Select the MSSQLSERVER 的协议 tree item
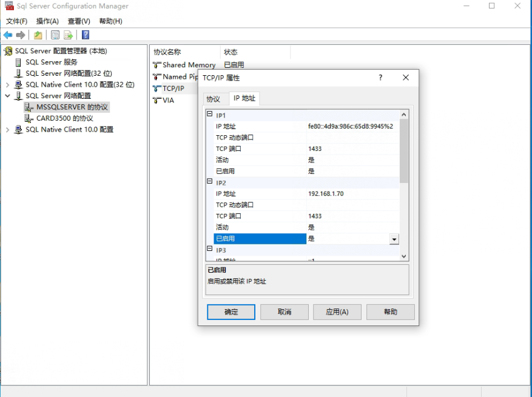Viewport: 532px width, 397px height. [72, 107]
